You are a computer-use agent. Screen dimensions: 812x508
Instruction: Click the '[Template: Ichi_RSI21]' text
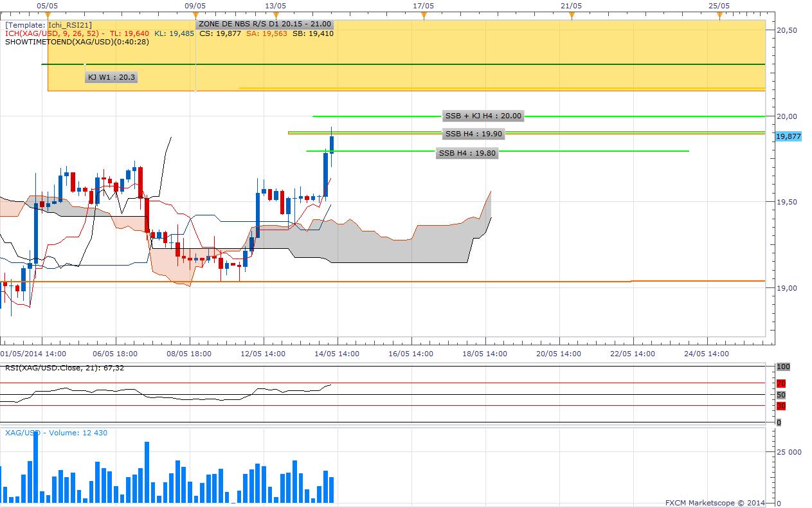click(48, 25)
